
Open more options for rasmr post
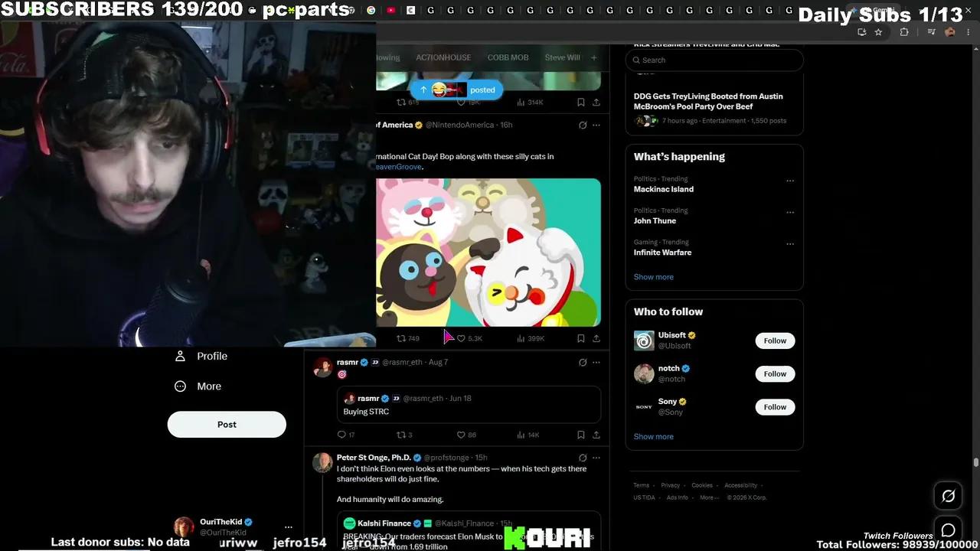click(x=596, y=362)
